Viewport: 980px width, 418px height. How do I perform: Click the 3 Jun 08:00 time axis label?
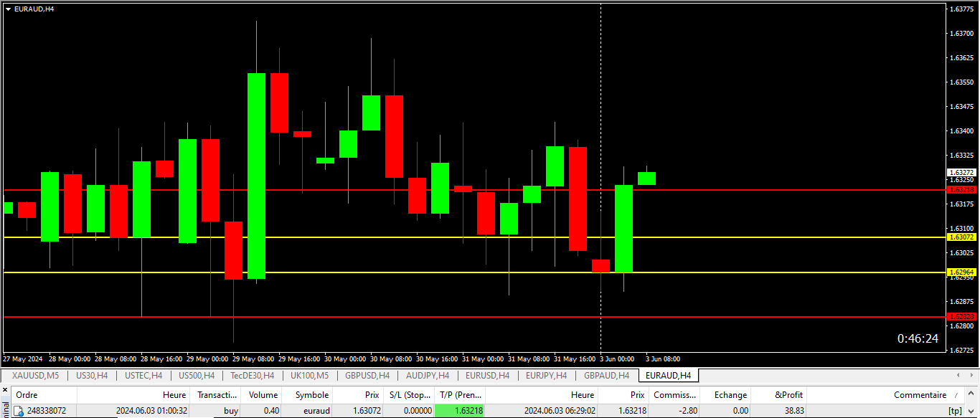click(663, 358)
